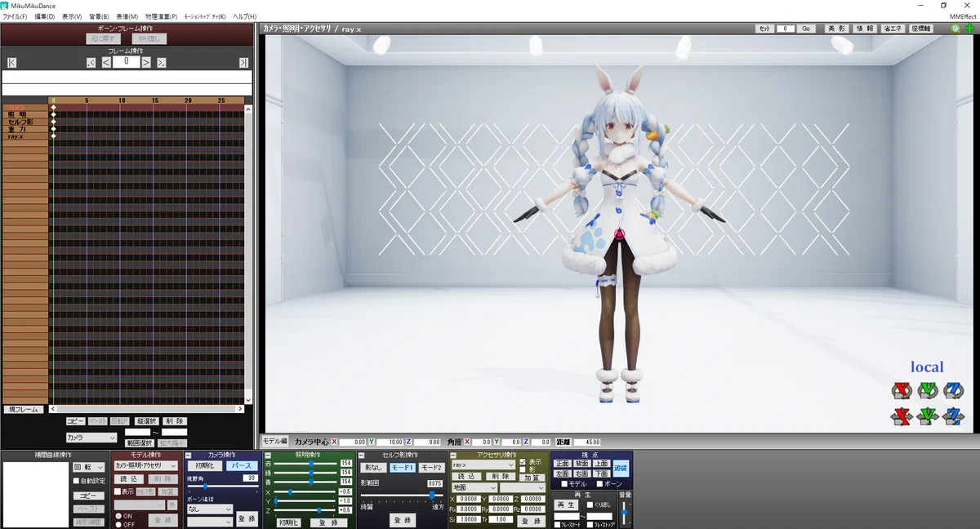Click the red X move camera icon
This screenshot has height=529, width=980.
901,417
